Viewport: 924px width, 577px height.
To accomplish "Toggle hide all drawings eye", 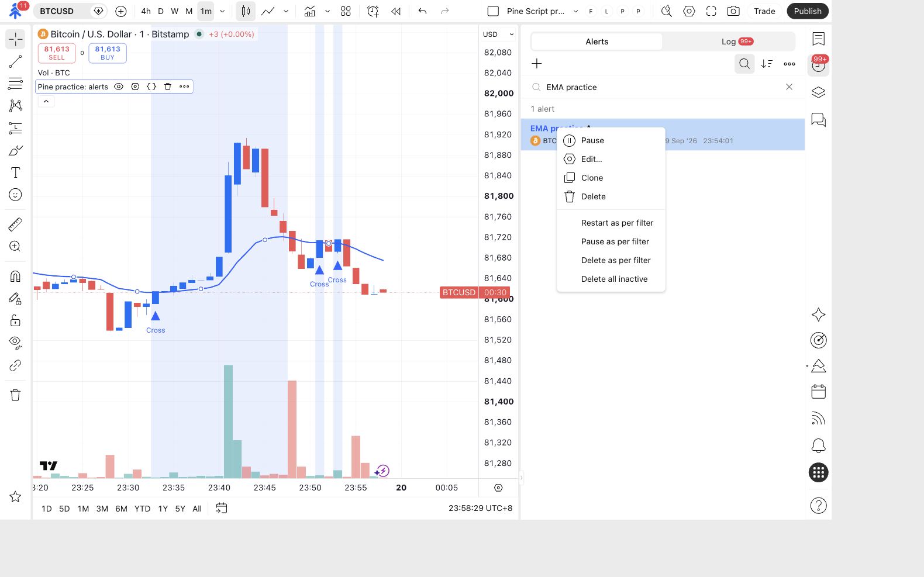I will [x=15, y=342].
